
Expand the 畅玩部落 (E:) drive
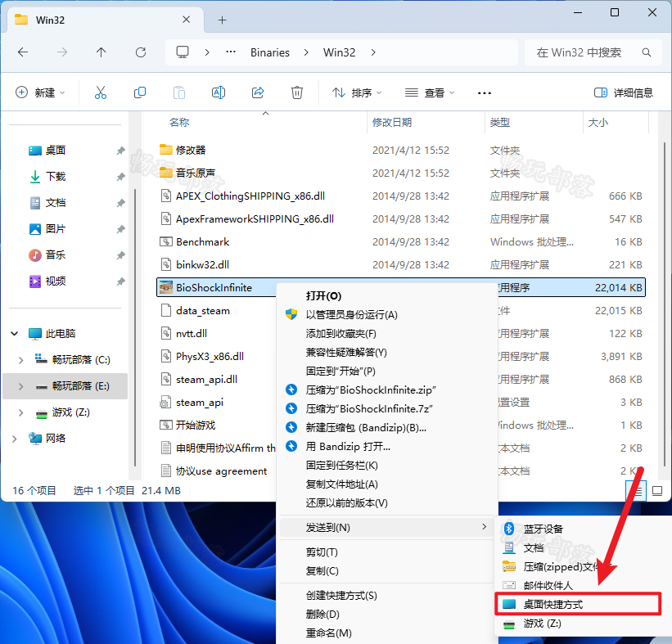[x=20, y=386]
